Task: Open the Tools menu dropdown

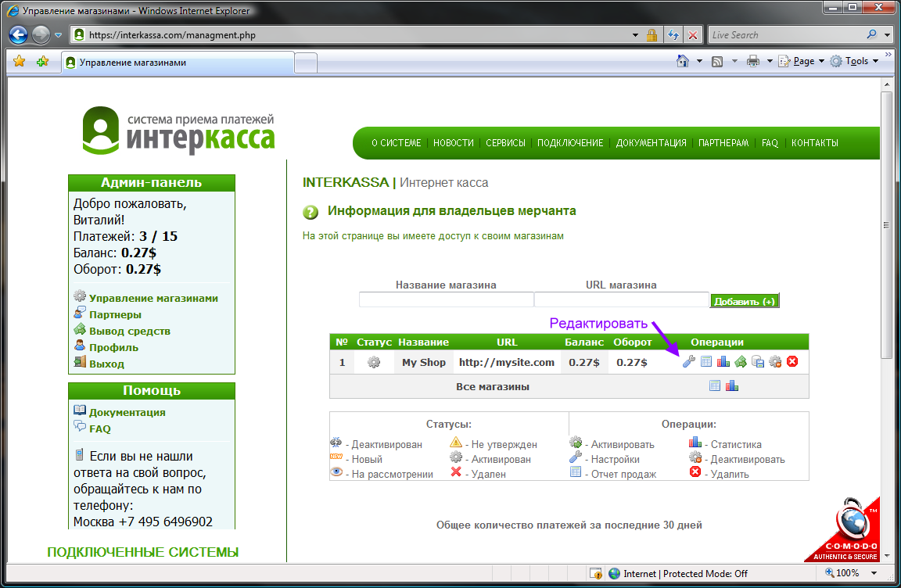Action: pos(854,61)
